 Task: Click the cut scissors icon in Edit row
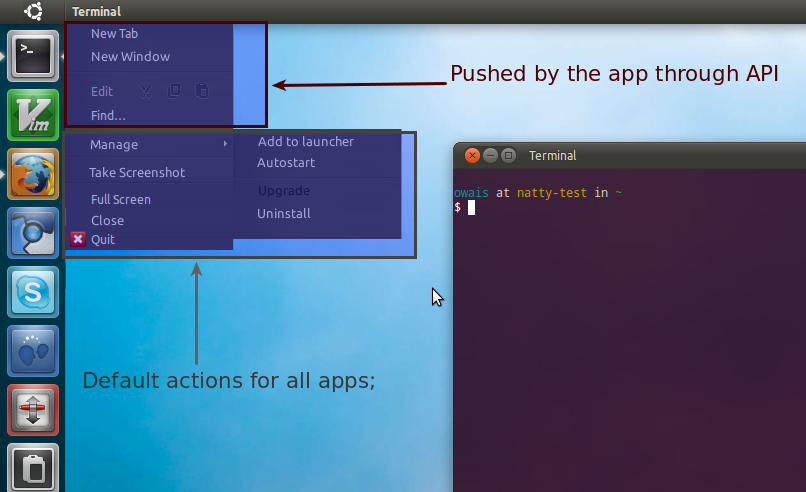click(146, 92)
